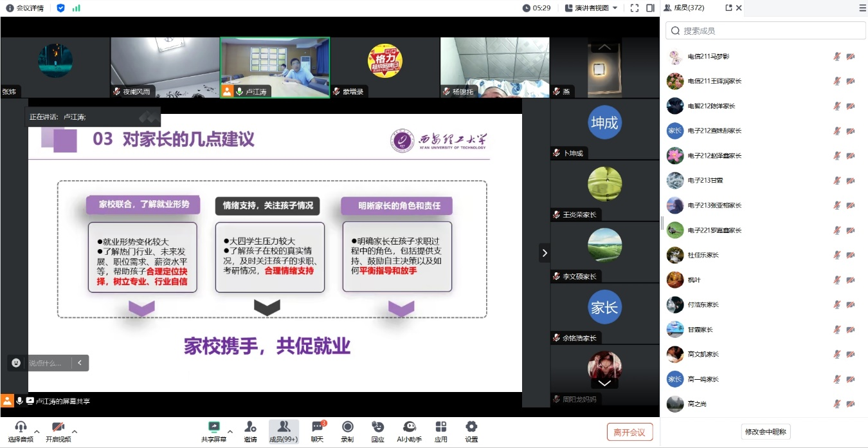Click 电子213甘霖's muted microphone toggle
The width and height of the screenshot is (868, 448).
(837, 180)
